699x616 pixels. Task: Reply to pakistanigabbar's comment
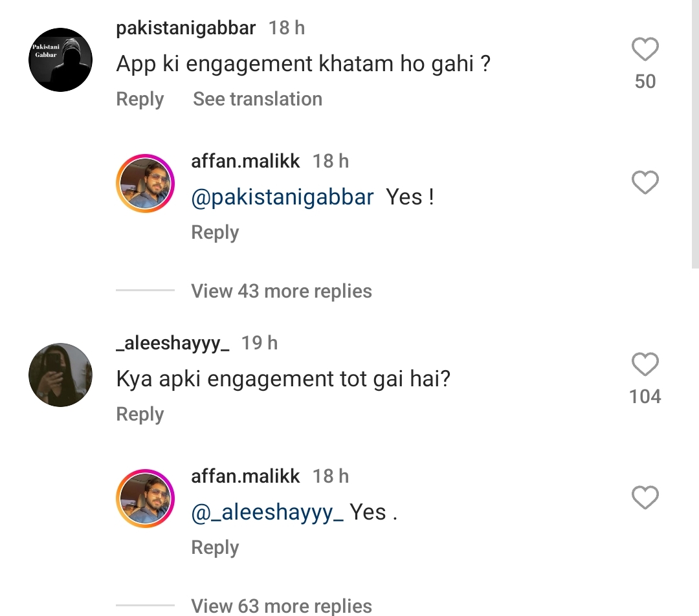point(139,99)
